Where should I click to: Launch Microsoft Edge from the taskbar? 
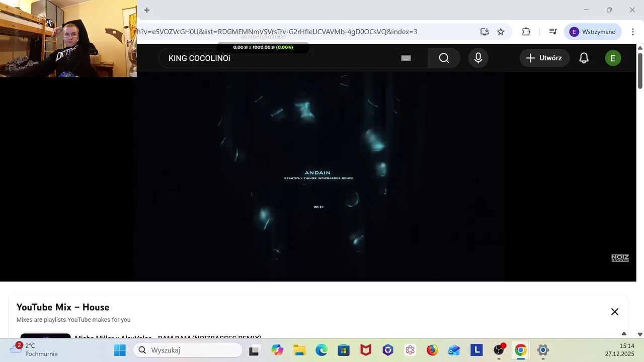click(x=321, y=350)
